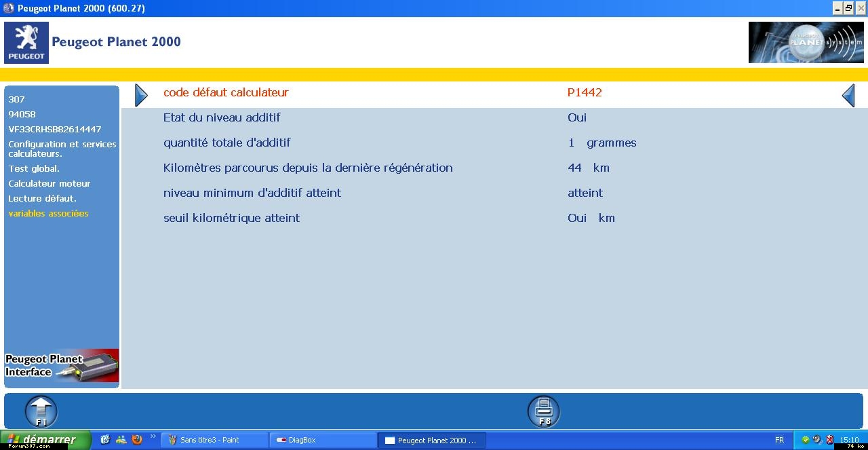Go to Test global. in sidebar
The width and height of the screenshot is (868, 450).
tap(34, 168)
